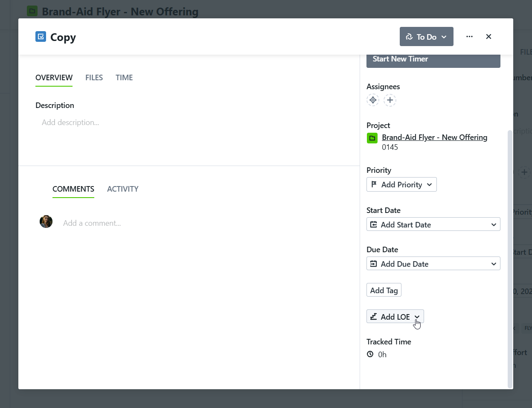Add an assignee with the plus icon
The height and width of the screenshot is (408, 532).
[x=390, y=100]
